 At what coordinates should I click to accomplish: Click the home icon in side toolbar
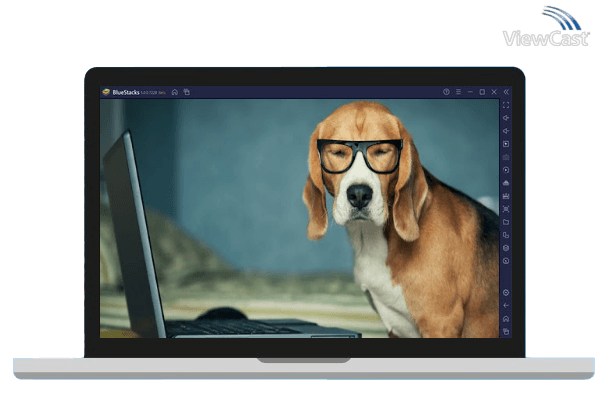[x=506, y=319]
